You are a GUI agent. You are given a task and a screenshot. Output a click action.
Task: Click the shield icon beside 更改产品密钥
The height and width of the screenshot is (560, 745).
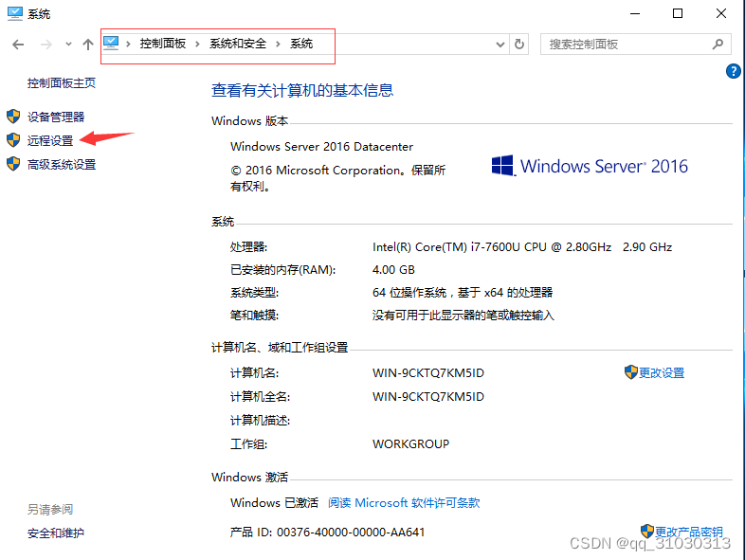click(x=647, y=531)
